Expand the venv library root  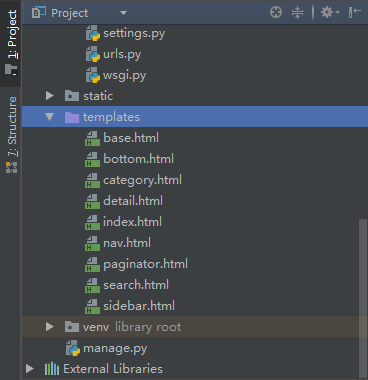(x=50, y=327)
